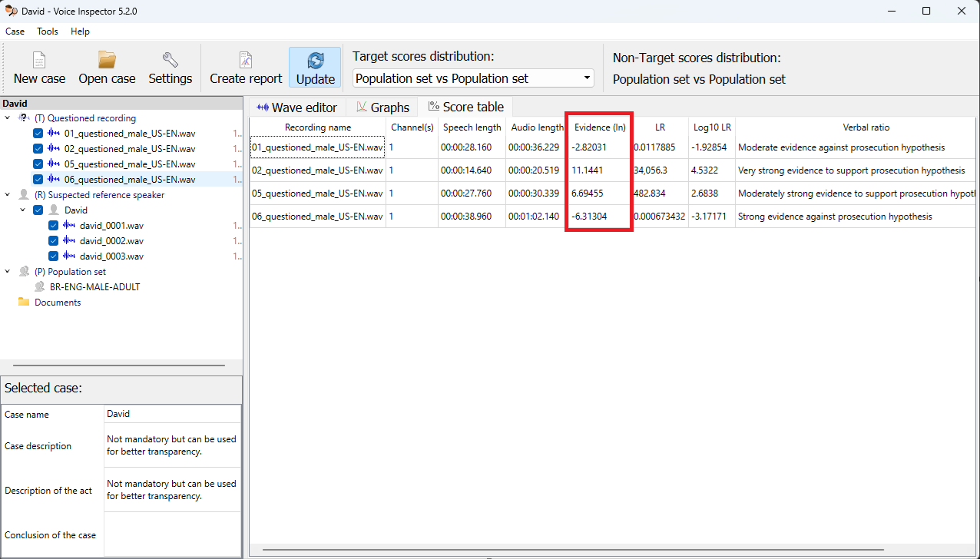This screenshot has width=980, height=559.
Task: Click the horizontal scrollbar under score table
Action: point(573,550)
